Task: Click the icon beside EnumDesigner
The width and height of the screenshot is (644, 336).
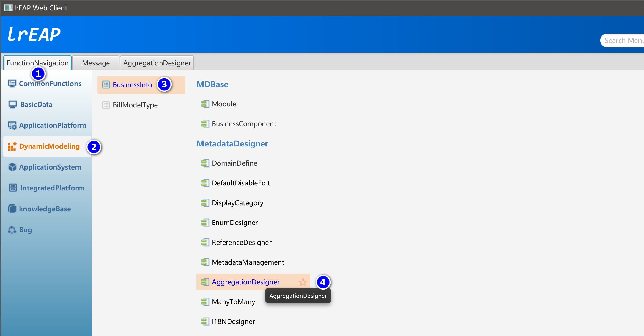Action: 205,223
